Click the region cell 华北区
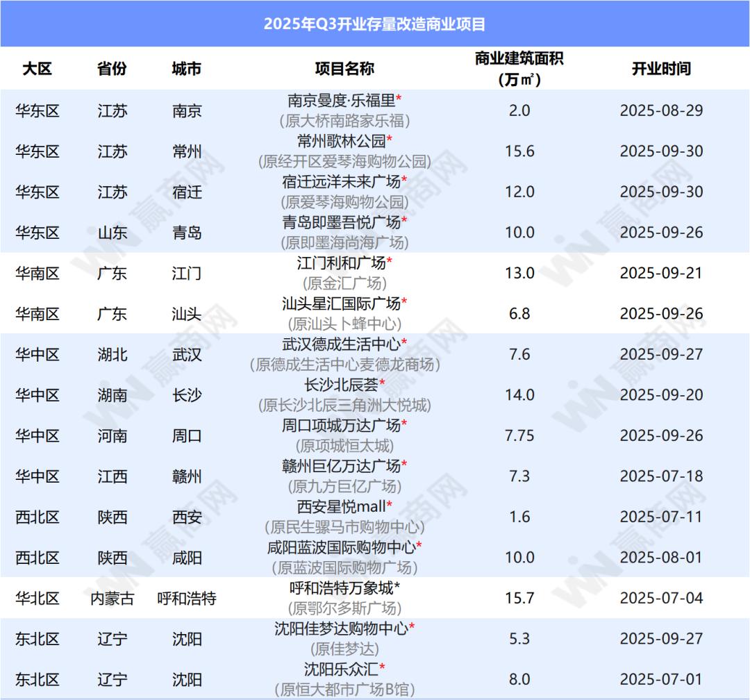The image size is (750, 700). (x=37, y=599)
